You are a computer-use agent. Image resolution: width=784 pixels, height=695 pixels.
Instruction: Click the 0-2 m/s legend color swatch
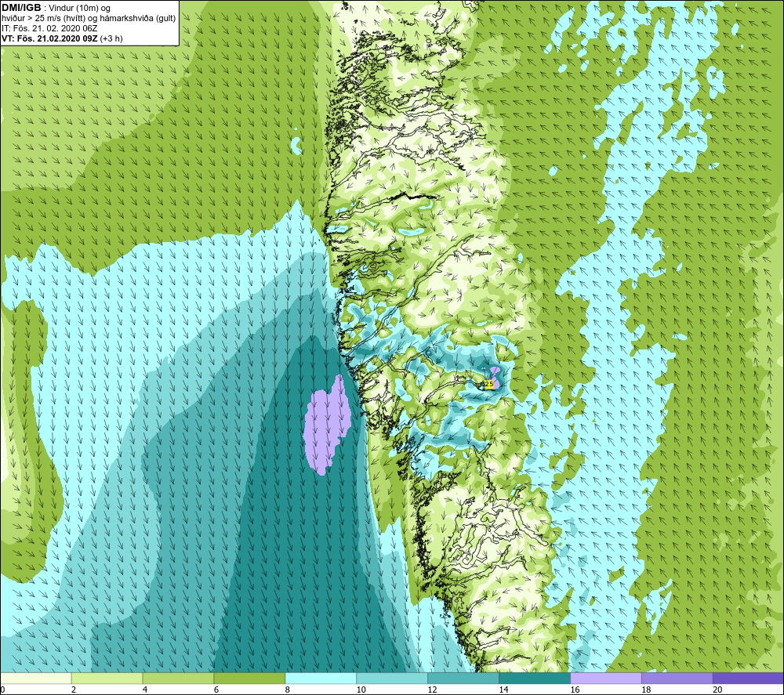coord(36,678)
